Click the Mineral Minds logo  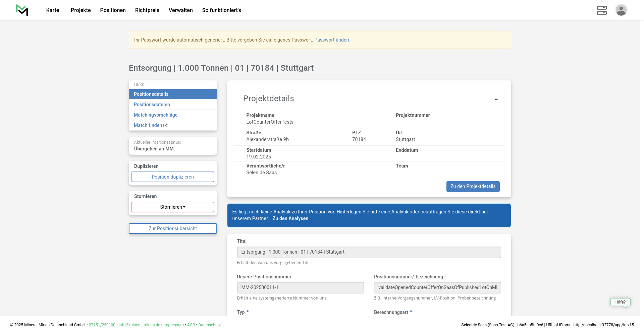point(22,10)
